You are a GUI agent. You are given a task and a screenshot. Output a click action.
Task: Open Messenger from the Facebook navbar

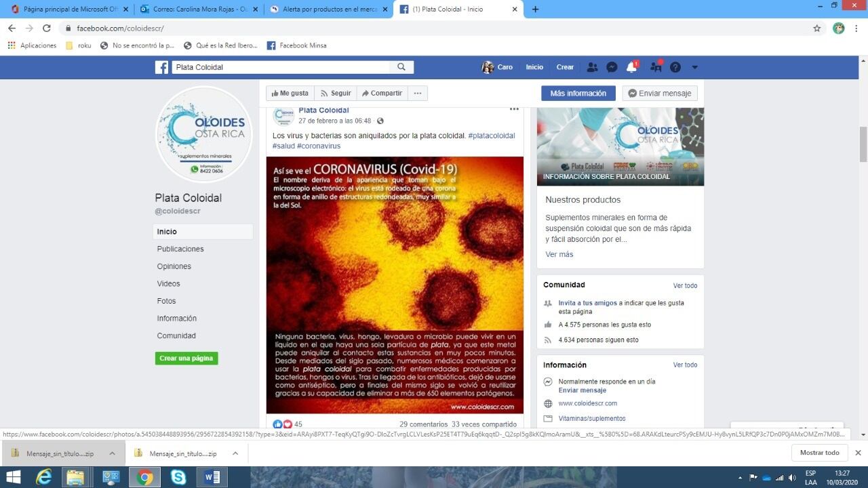(612, 66)
